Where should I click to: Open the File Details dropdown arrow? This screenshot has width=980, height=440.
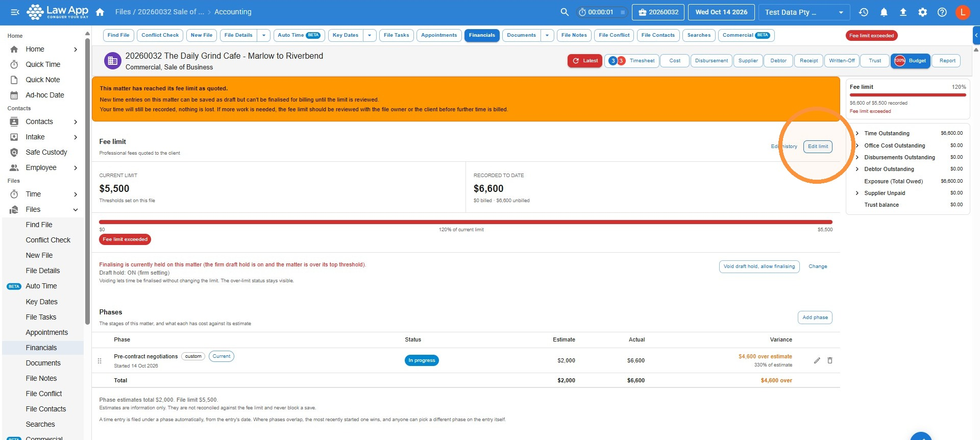pos(264,35)
